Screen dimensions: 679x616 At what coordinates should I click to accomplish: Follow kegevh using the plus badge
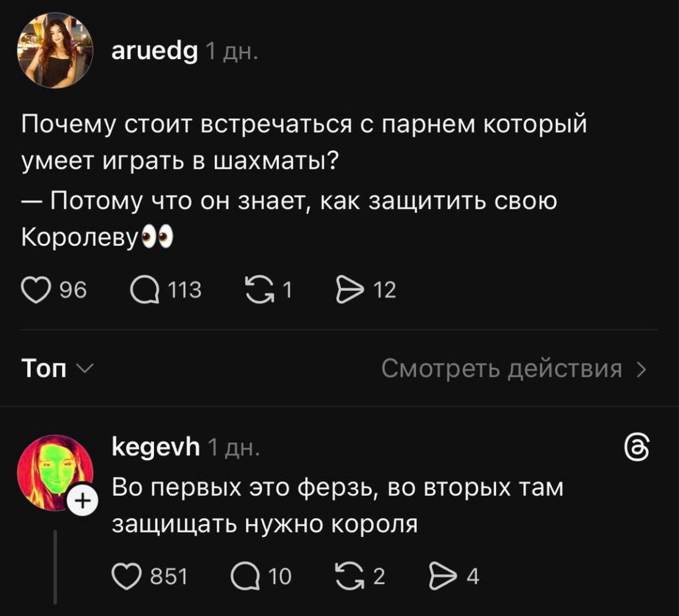point(78,503)
